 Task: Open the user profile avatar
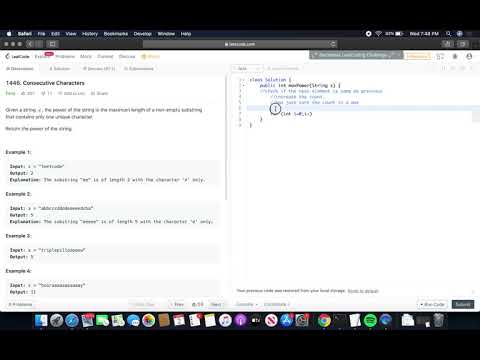pos(469,56)
